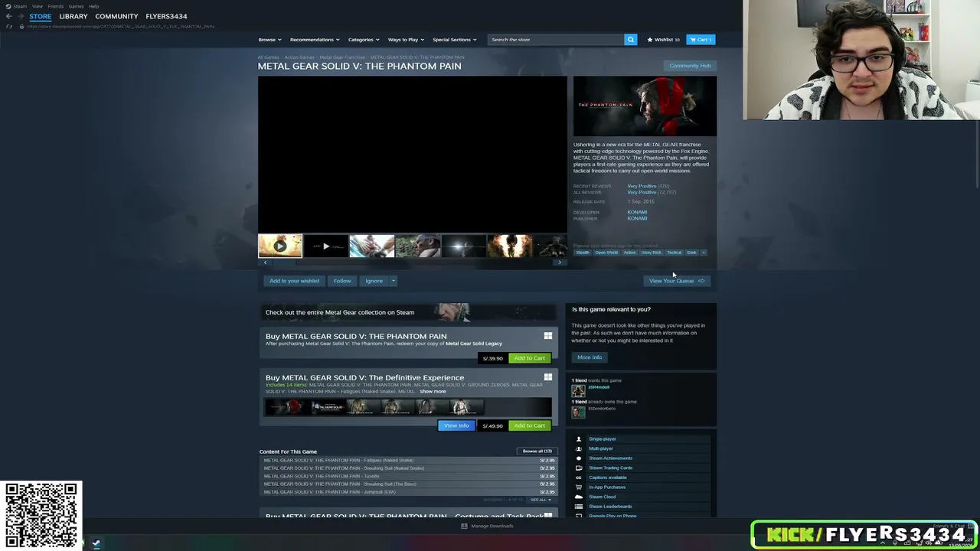Open the Ways to Play dropdown
This screenshot has height=551, width=980.
[x=406, y=40]
